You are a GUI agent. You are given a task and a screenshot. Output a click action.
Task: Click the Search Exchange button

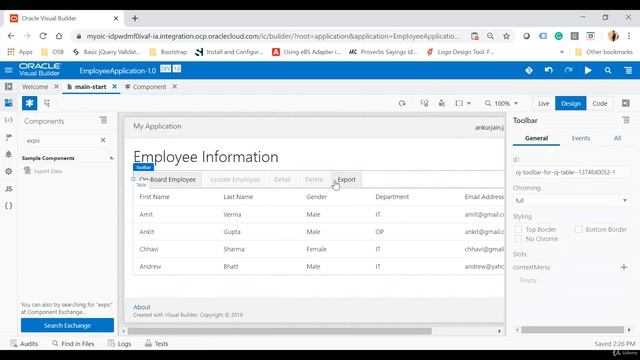click(x=67, y=325)
